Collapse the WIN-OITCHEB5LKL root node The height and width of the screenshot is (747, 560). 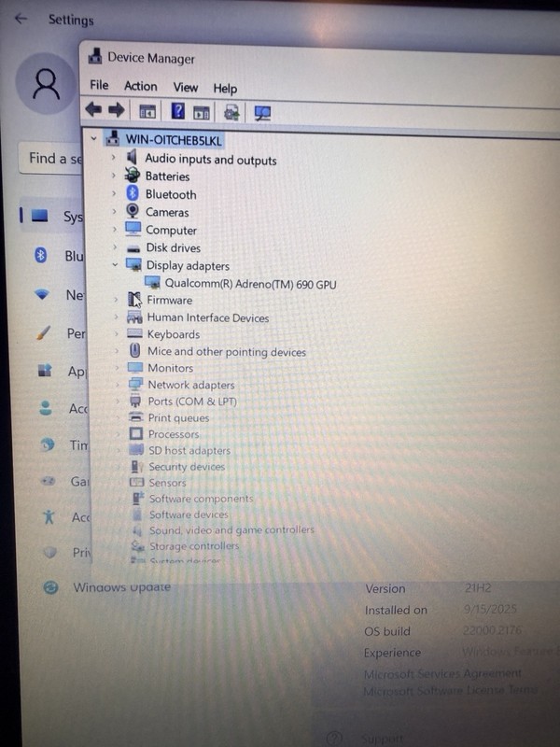94,138
